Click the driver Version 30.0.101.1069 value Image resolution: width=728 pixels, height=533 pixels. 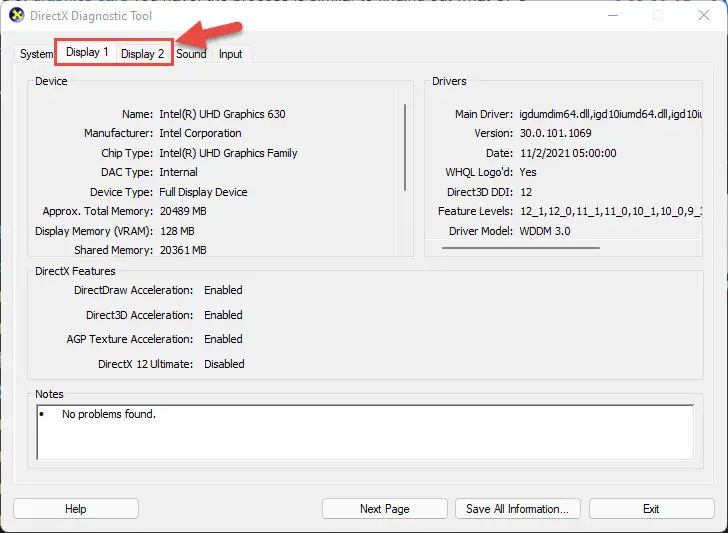coord(555,133)
